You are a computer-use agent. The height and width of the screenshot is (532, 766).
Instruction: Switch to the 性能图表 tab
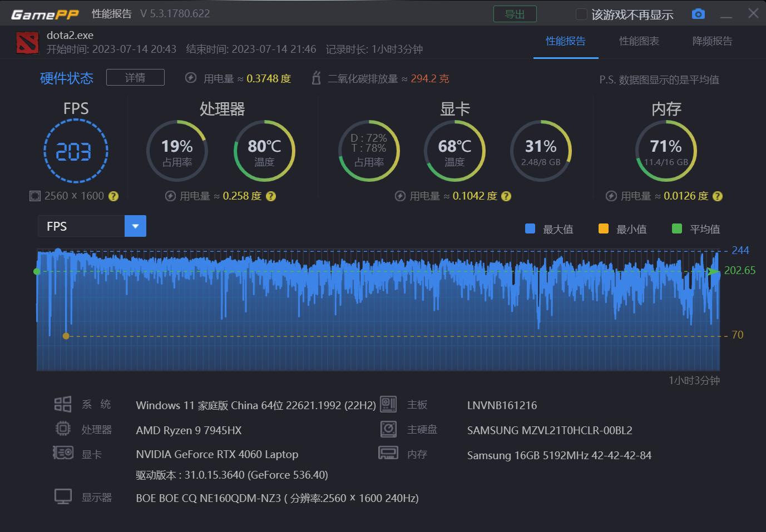(x=639, y=41)
